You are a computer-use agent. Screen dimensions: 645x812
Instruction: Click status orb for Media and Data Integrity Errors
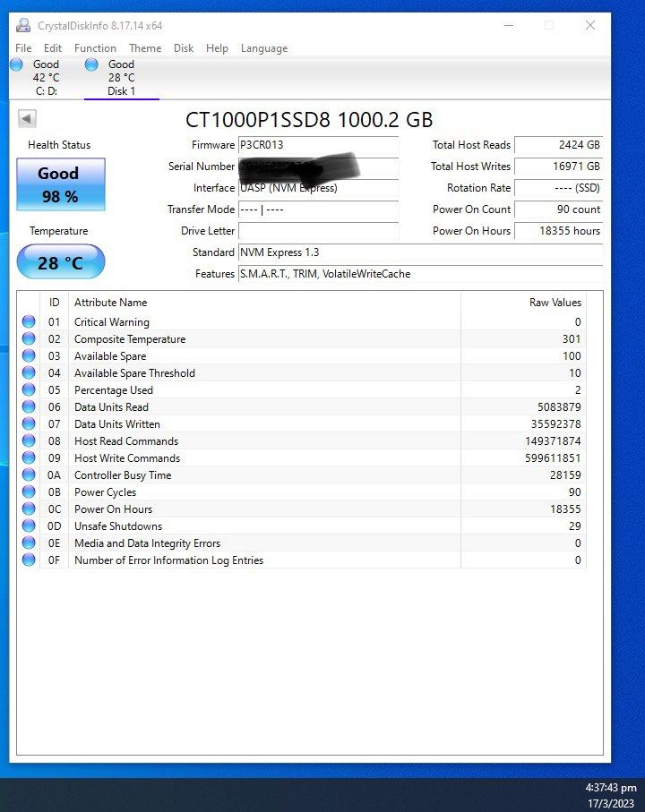(x=29, y=543)
